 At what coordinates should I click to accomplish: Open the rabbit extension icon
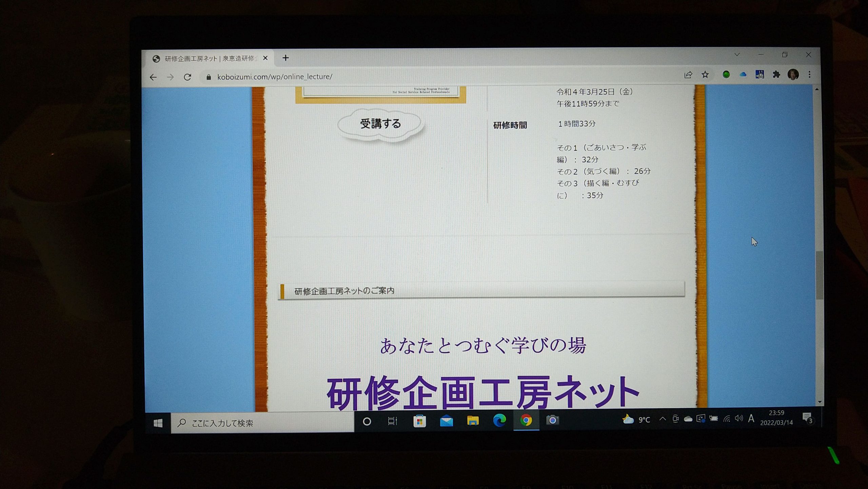pos(759,74)
